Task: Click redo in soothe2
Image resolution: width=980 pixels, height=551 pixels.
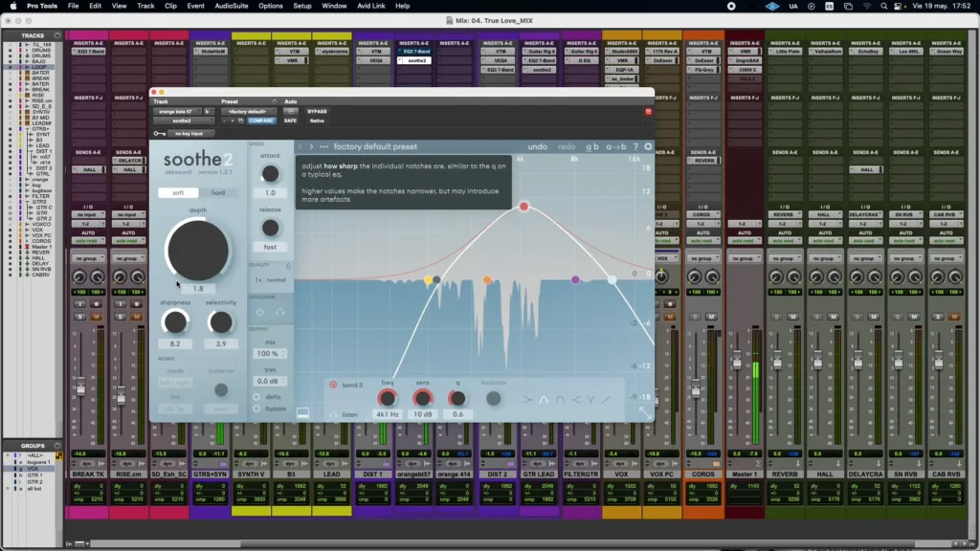Action: (x=567, y=146)
